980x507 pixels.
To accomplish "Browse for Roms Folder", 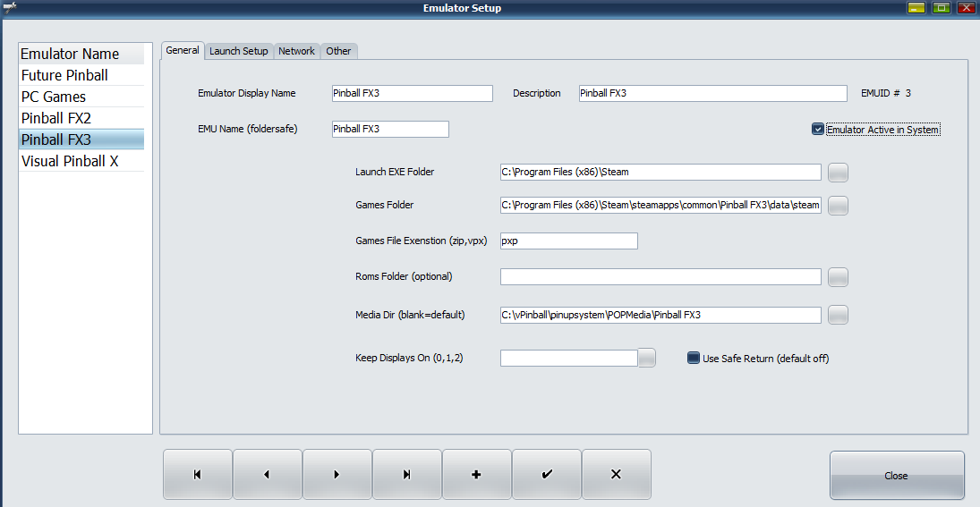I will 838,277.
